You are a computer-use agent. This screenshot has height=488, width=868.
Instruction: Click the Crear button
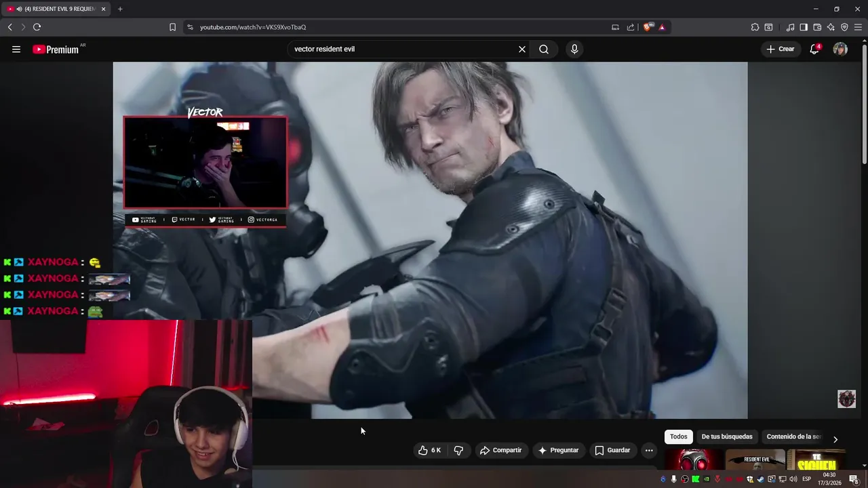coord(780,49)
